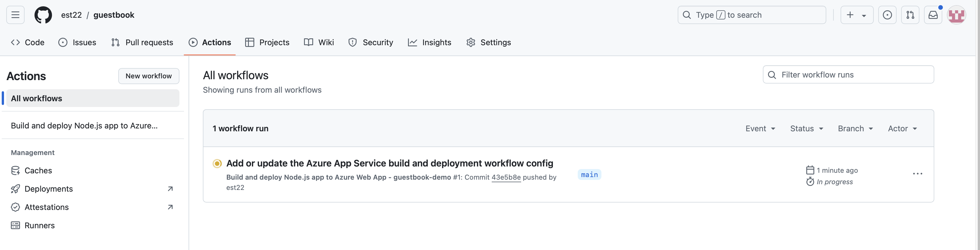Switch to the Pull requests tab
980x250 pixels.
142,42
